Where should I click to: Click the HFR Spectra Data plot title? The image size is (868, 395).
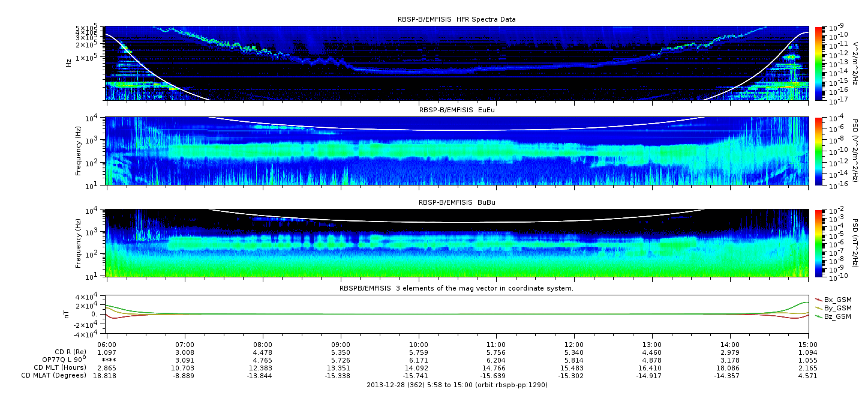[456, 19]
